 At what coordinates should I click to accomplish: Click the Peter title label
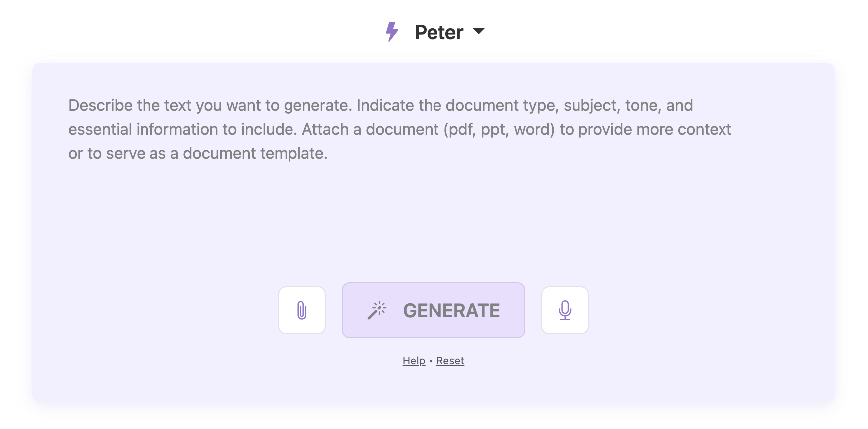439,32
